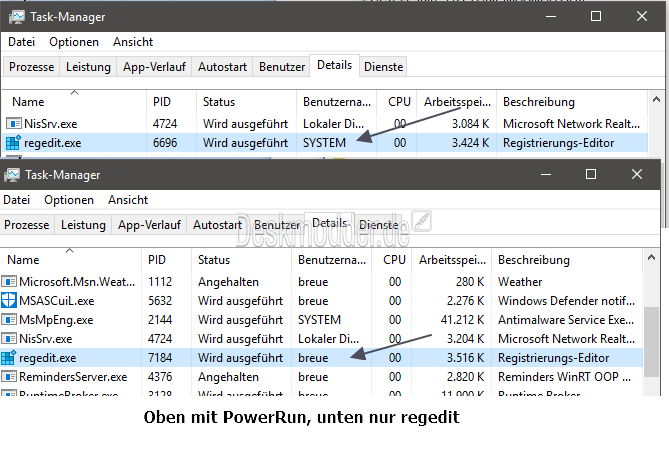Click scrollbar thumb in lower Task-Manager list
This screenshot has height=456, width=669.
651,342
